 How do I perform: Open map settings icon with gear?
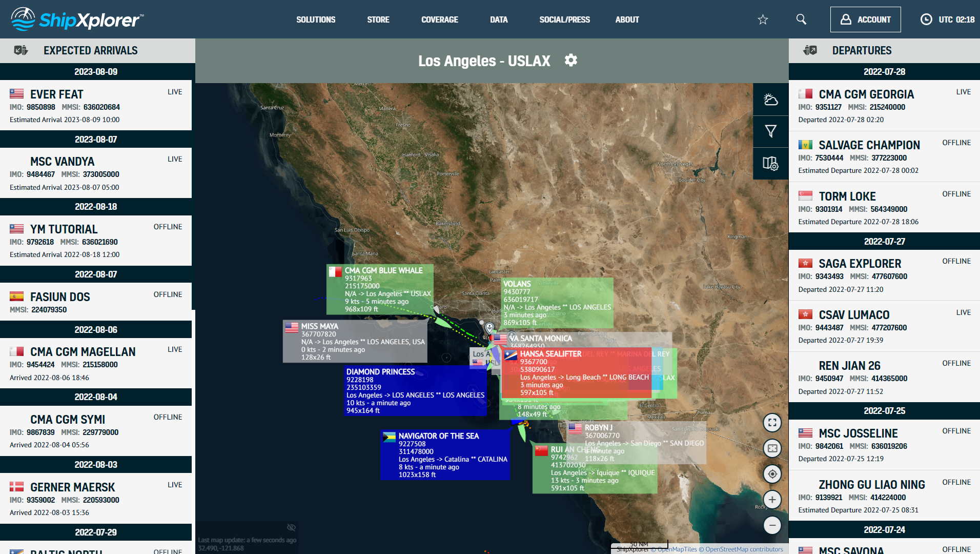[x=770, y=164]
